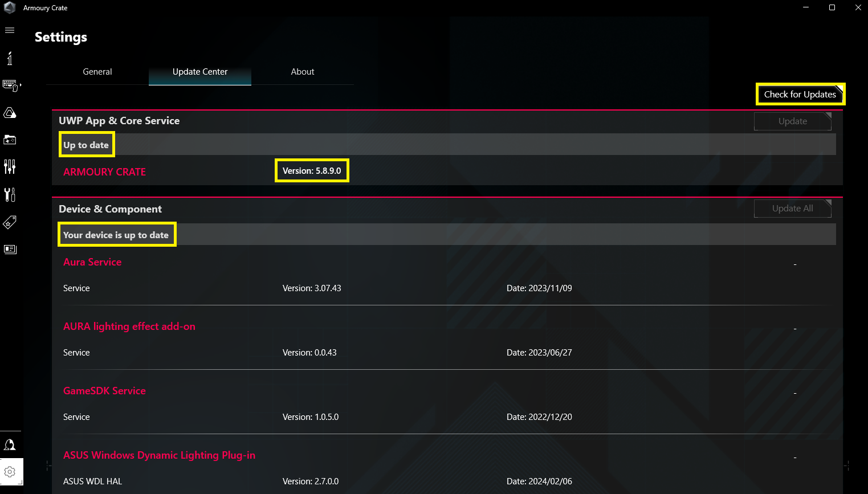Select the Aura Service entry
The height and width of the screenshot is (494, 868).
(x=92, y=262)
